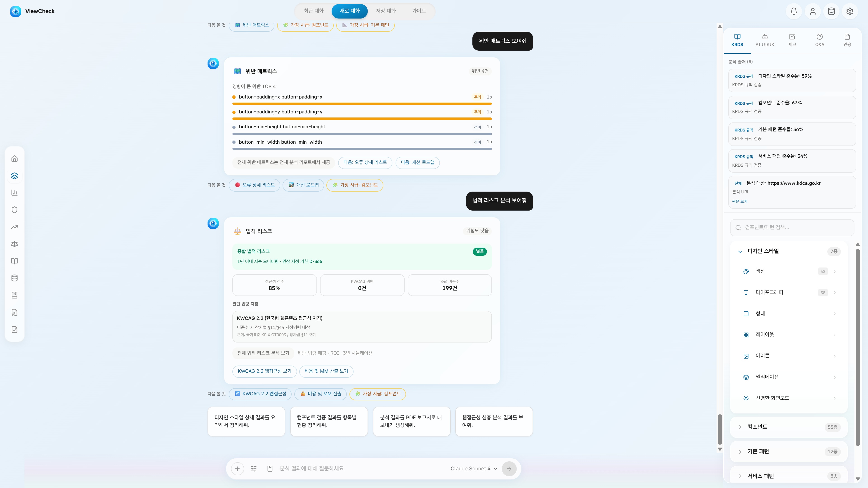Switch to the 저장 대화 tab
The height and width of the screenshot is (488, 868).
pos(385,11)
